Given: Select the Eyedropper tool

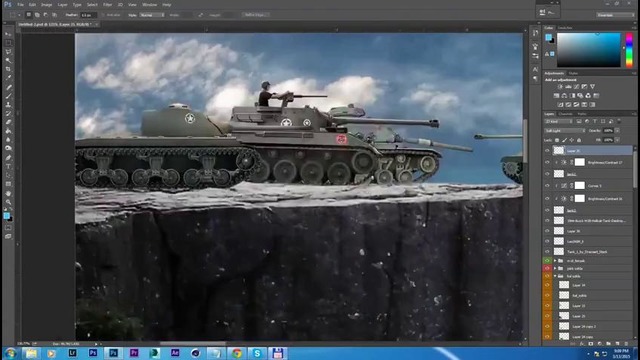Looking at the screenshot, I should coord(8,78).
